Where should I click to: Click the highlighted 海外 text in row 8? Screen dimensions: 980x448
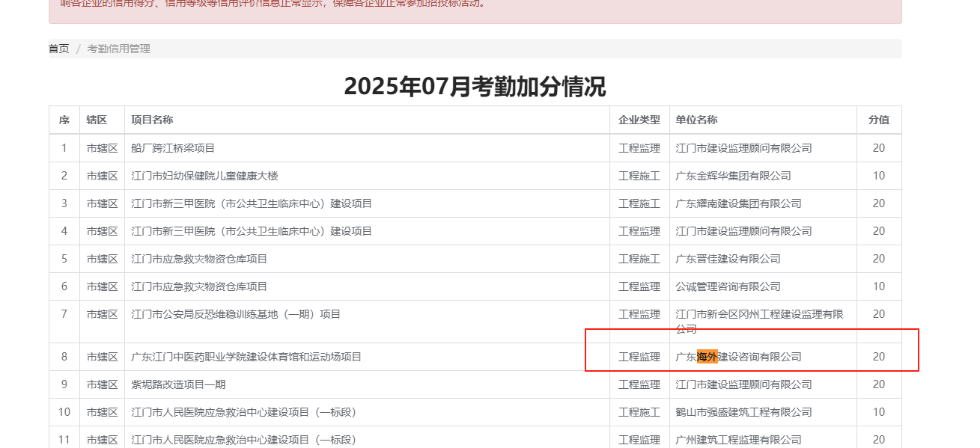pyautogui.click(x=707, y=357)
